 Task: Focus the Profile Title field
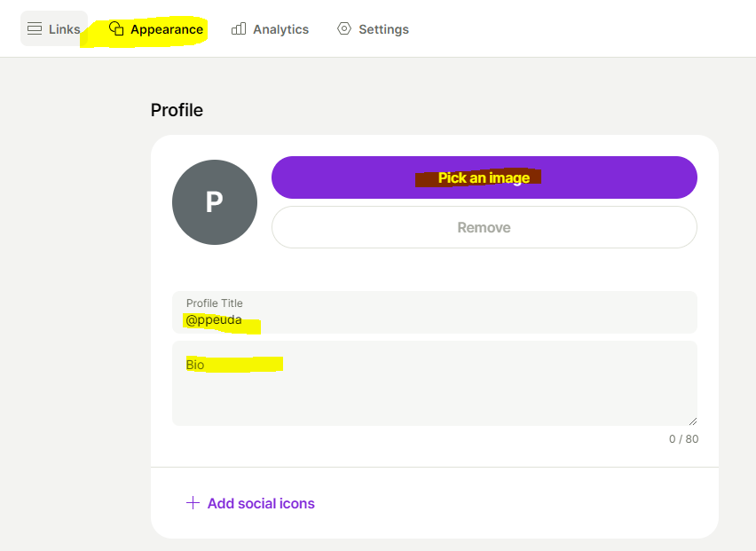tap(435, 312)
